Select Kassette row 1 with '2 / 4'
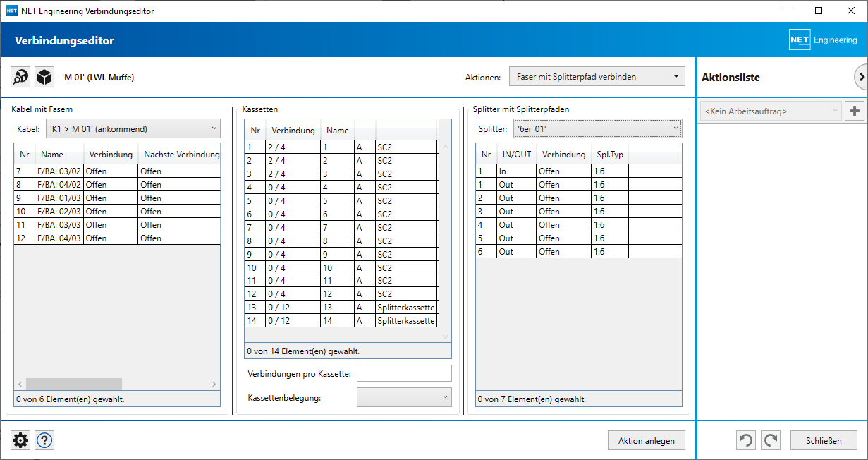Viewport: 868px width, 460px height. click(341, 147)
